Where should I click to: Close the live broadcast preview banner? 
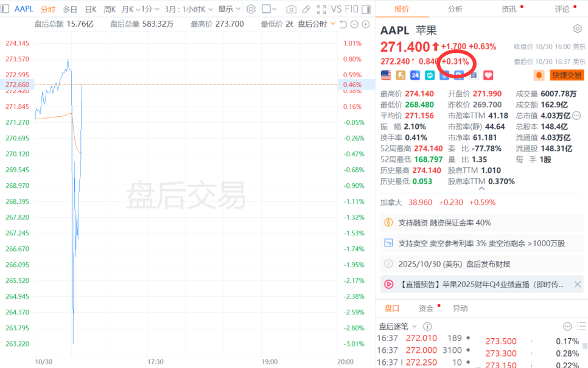click(578, 285)
